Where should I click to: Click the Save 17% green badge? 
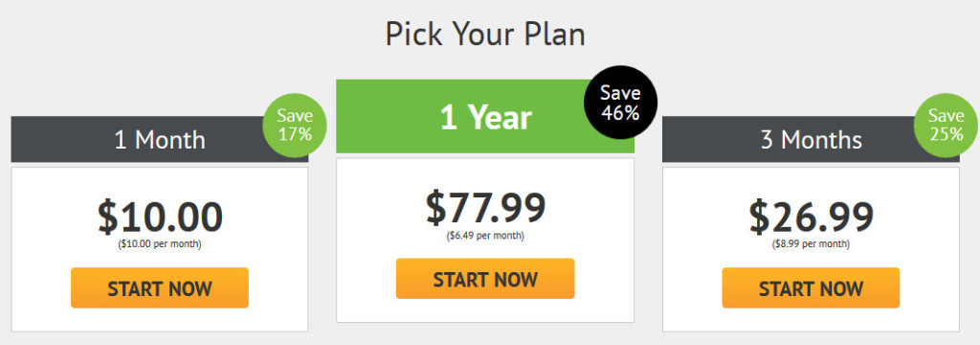tap(295, 126)
